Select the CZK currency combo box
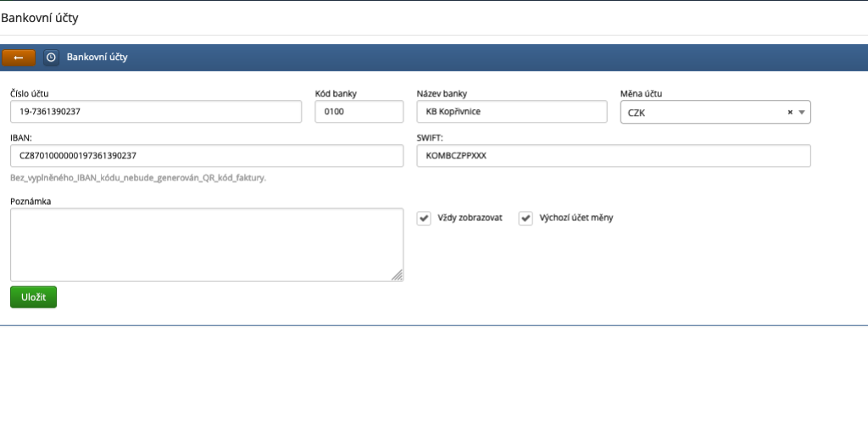The image size is (868, 443). [704, 112]
